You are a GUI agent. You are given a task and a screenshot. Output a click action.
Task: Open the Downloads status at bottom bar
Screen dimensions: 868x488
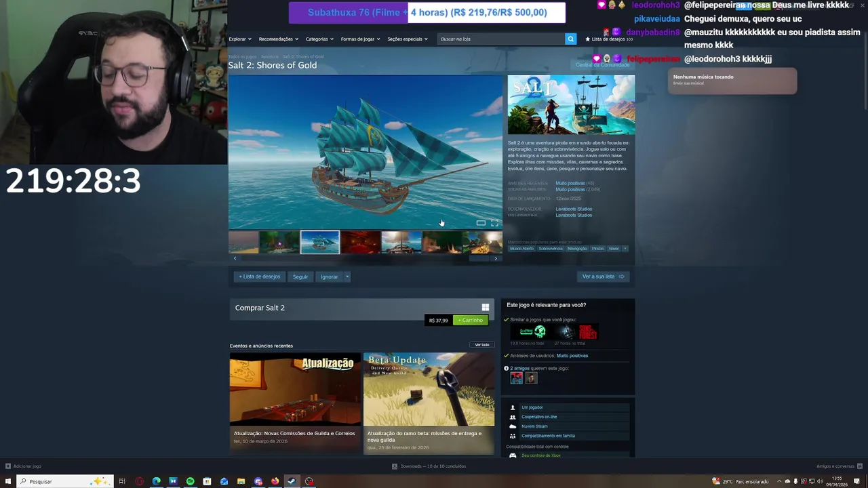click(x=429, y=466)
